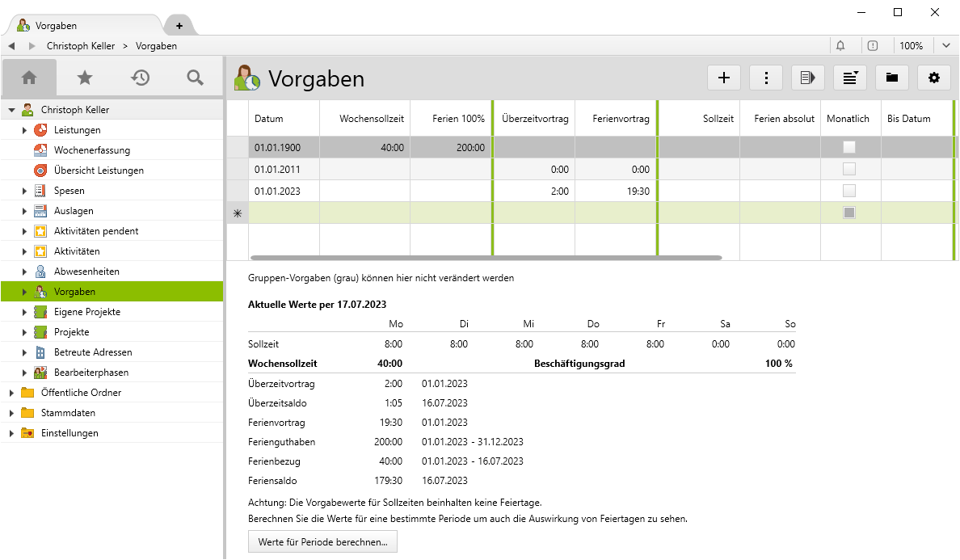Toggle Monatlich checkbox for 01.01.2011 row

click(849, 169)
